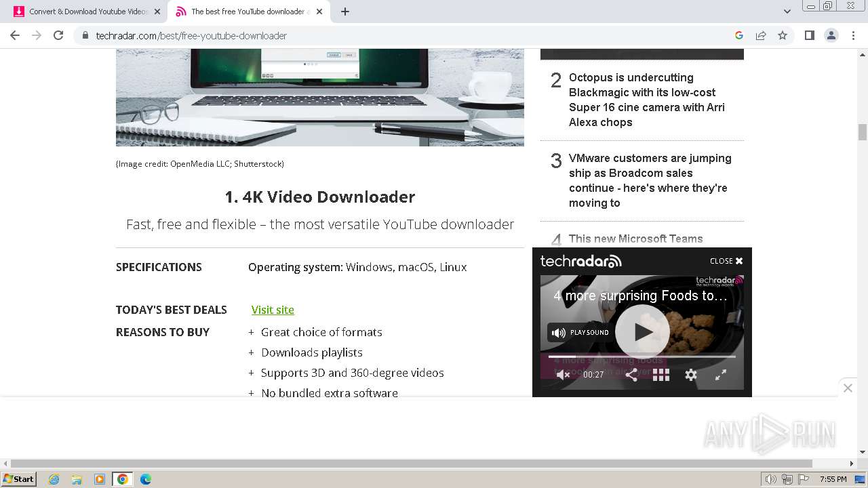
Task: Open the video playlist grid icon
Action: pos(661,375)
